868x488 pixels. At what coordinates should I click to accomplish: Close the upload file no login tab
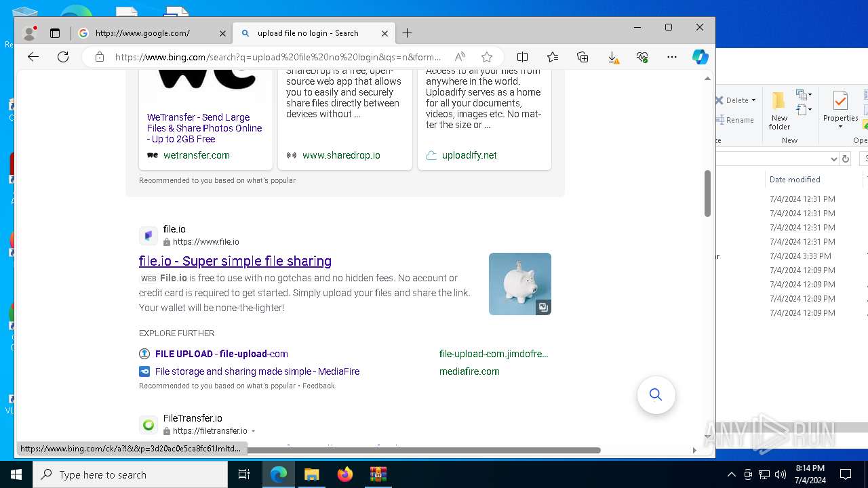tap(384, 33)
